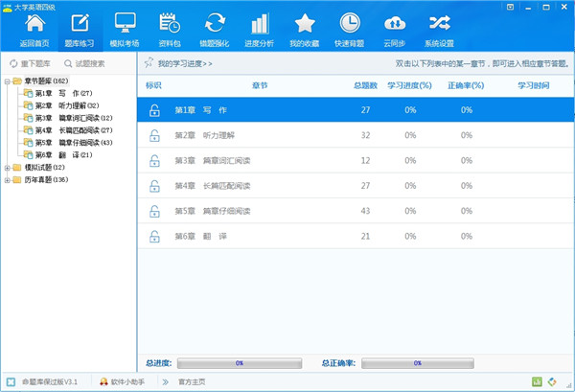The width and height of the screenshot is (575, 392).
Task: Click the 软件小助手 label
Action: point(127,382)
